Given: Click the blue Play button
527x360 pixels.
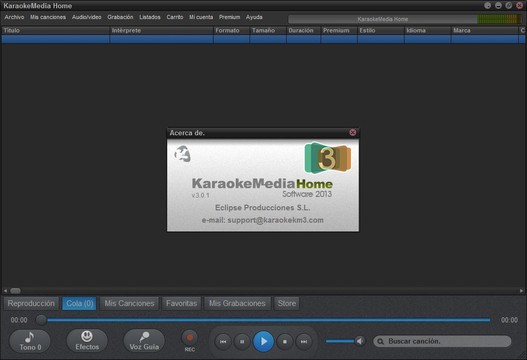Looking at the screenshot, I should click(x=264, y=342).
